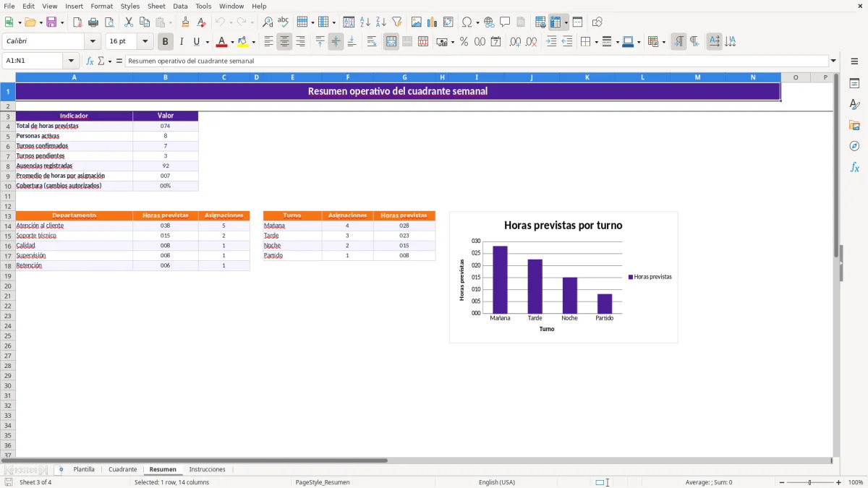Toggle Wrap Text
The width and height of the screenshot is (868, 488).
[x=372, y=42]
